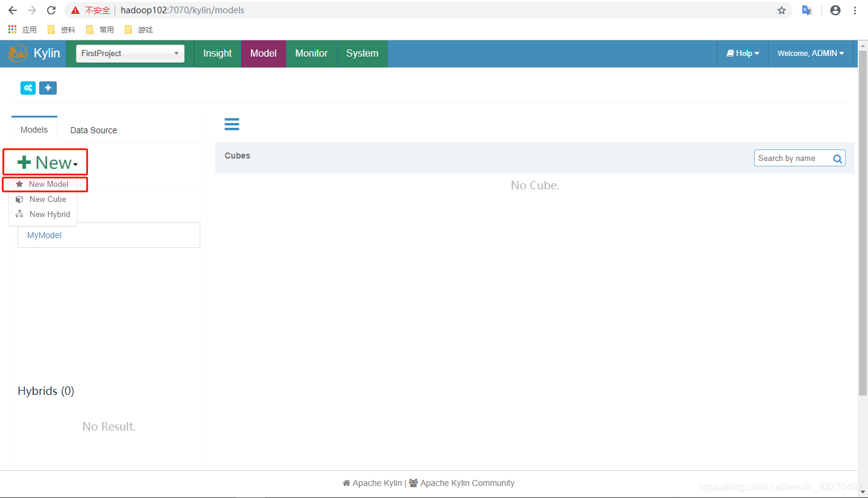
Task: Reload the page with the refresh icon
Action: (51, 10)
